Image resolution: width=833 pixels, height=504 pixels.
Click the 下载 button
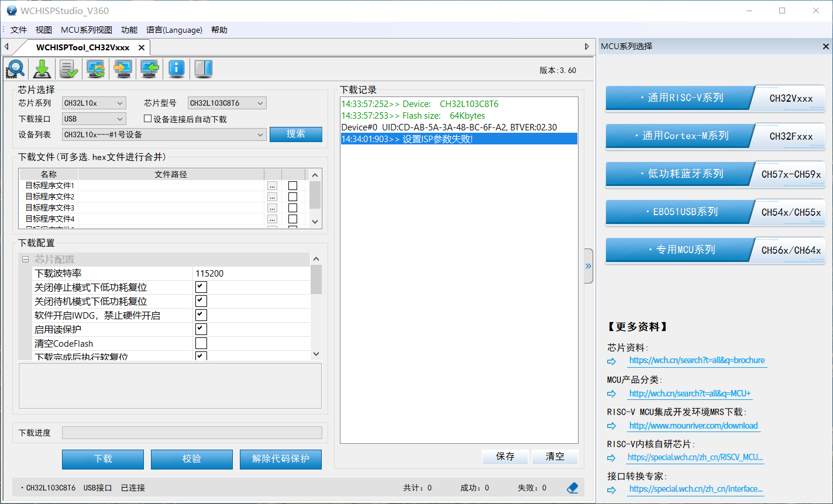103,459
